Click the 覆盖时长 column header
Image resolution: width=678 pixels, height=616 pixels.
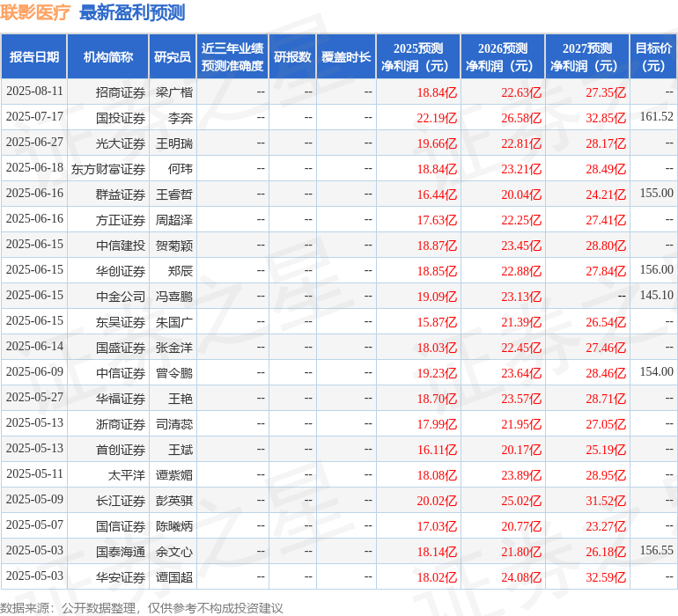[x=345, y=57]
